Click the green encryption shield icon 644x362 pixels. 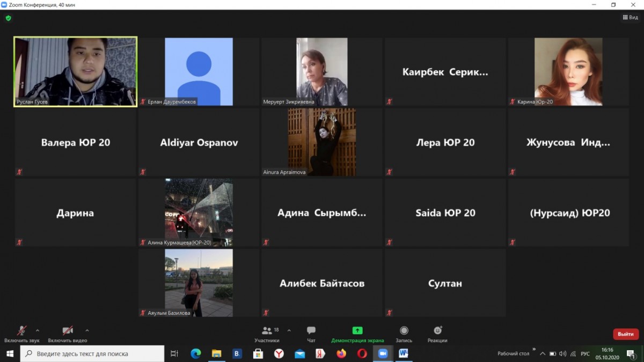click(x=8, y=18)
